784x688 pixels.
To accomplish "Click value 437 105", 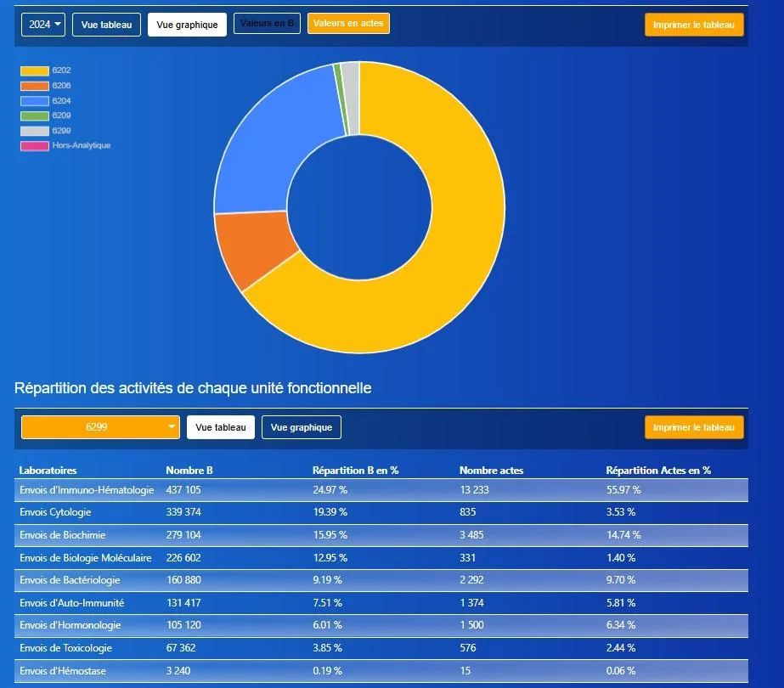I will [183, 490].
